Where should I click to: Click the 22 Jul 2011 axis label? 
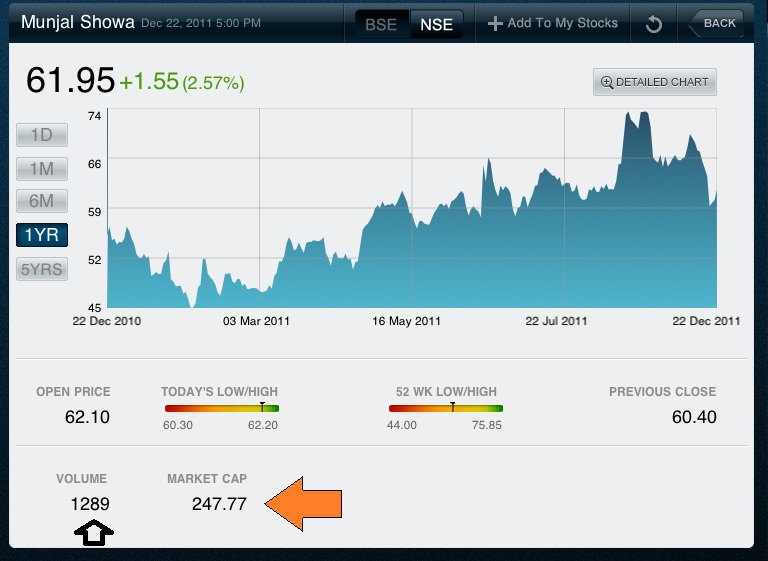[x=556, y=321]
